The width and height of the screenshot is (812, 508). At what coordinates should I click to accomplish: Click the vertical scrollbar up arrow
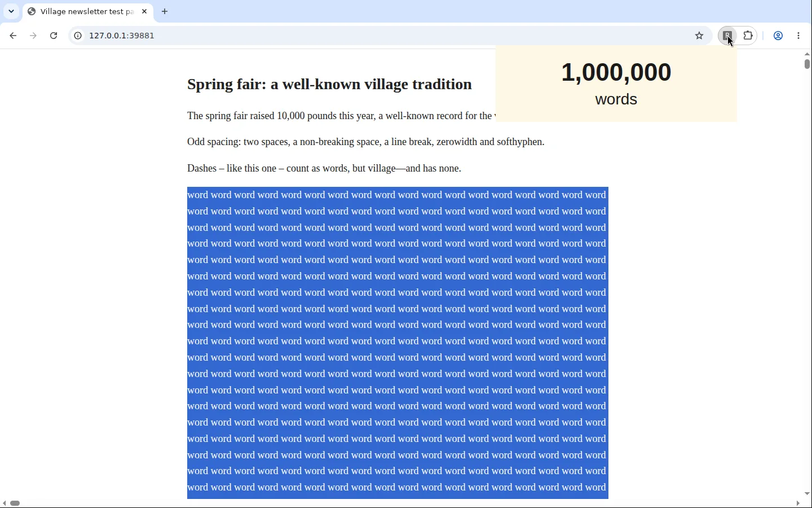click(x=807, y=54)
